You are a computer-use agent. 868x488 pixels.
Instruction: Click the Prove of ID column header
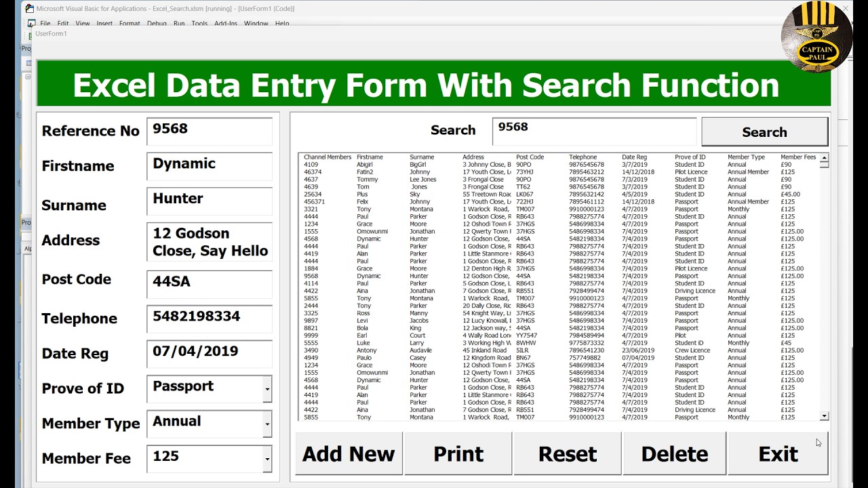(690, 157)
